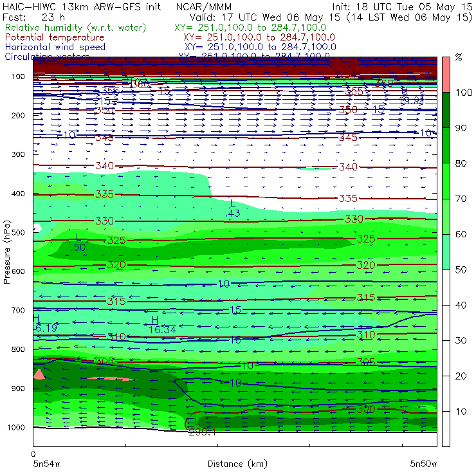Click the '2.54' minimum value near the plot top
The image size is (476, 476).
(347, 74)
